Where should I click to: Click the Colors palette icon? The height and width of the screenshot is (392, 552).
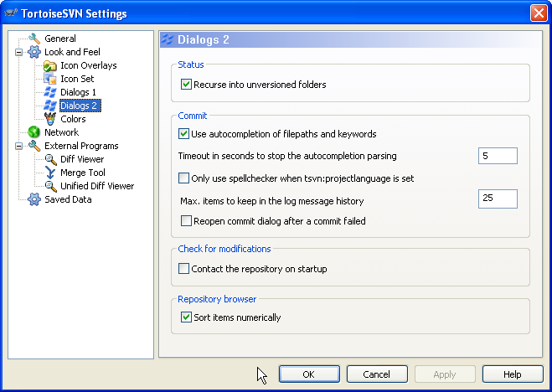pyautogui.click(x=50, y=119)
